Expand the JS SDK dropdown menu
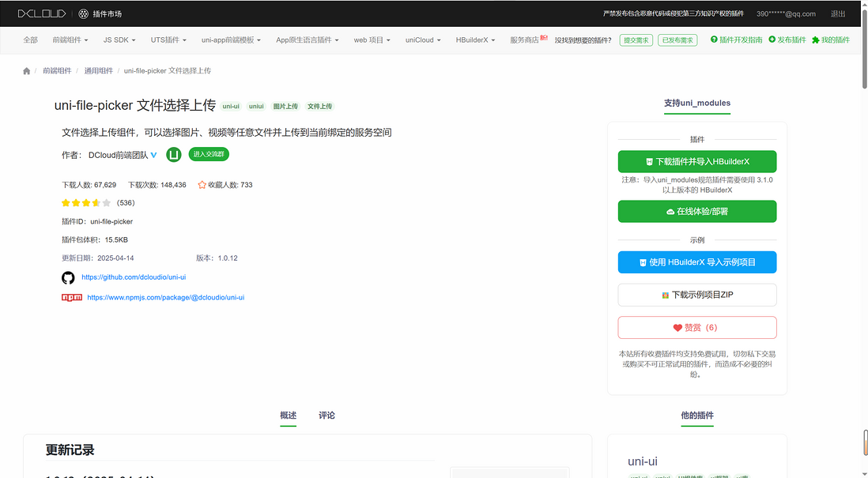The image size is (868, 478). point(119,40)
